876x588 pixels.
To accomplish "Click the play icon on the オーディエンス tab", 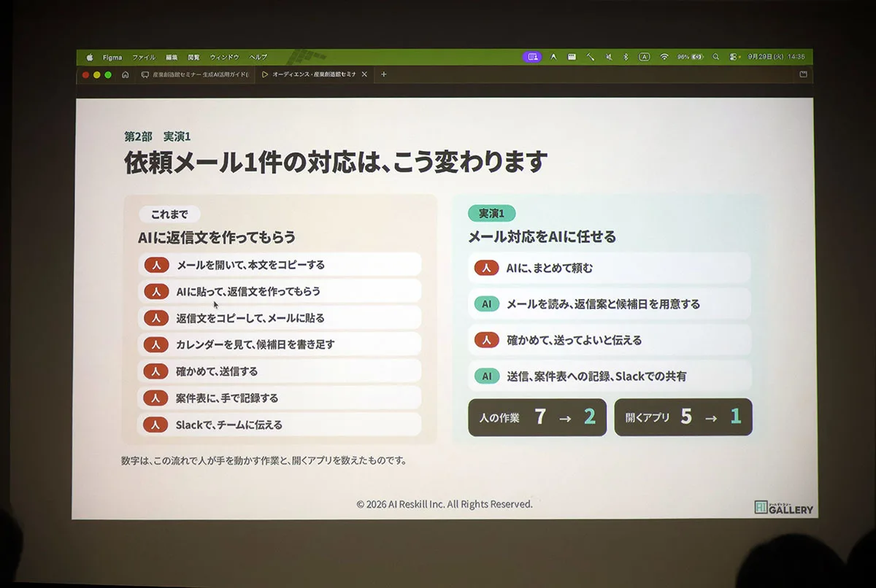I will (265, 74).
